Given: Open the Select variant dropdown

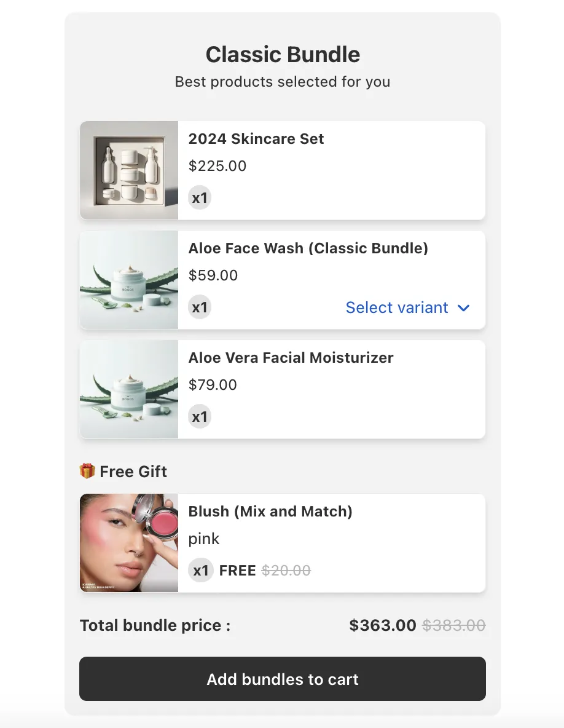Looking at the screenshot, I should coord(397,307).
